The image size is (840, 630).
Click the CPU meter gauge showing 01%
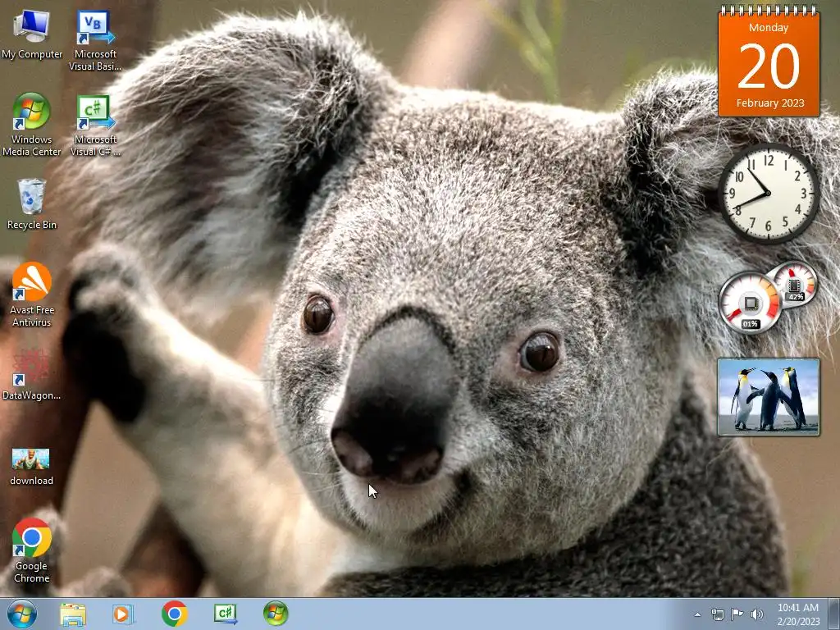[x=750, y=304]
